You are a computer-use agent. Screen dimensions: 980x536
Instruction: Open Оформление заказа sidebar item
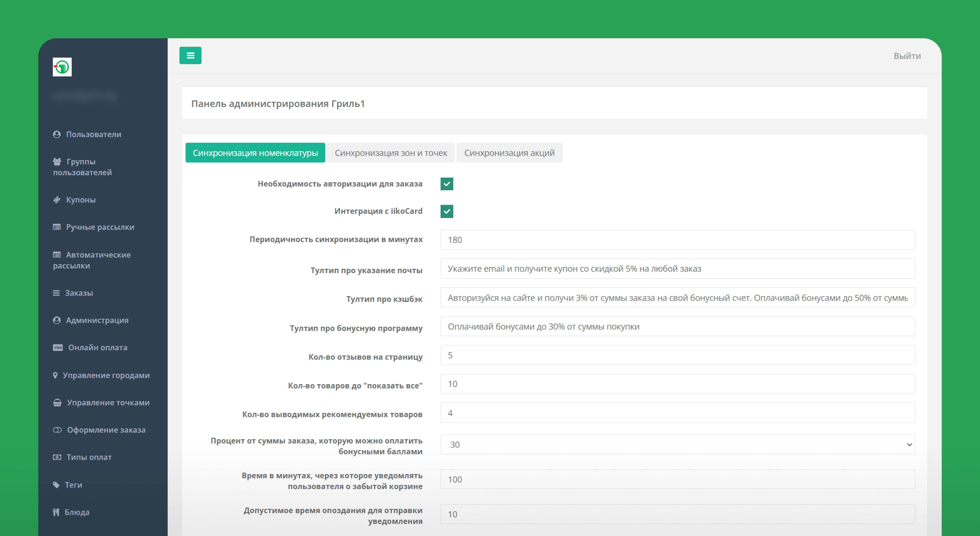[x=106, y=430]
